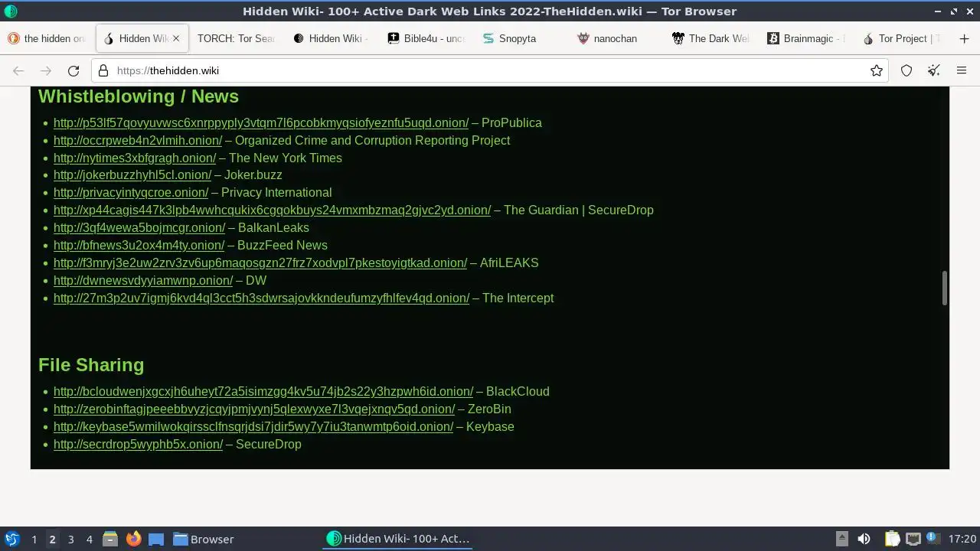Image resolution: width=980 pixels, height=551 pixels.
Task: Open Privacy International onion link
Action: pyautogui.click(x=131, y=192)
